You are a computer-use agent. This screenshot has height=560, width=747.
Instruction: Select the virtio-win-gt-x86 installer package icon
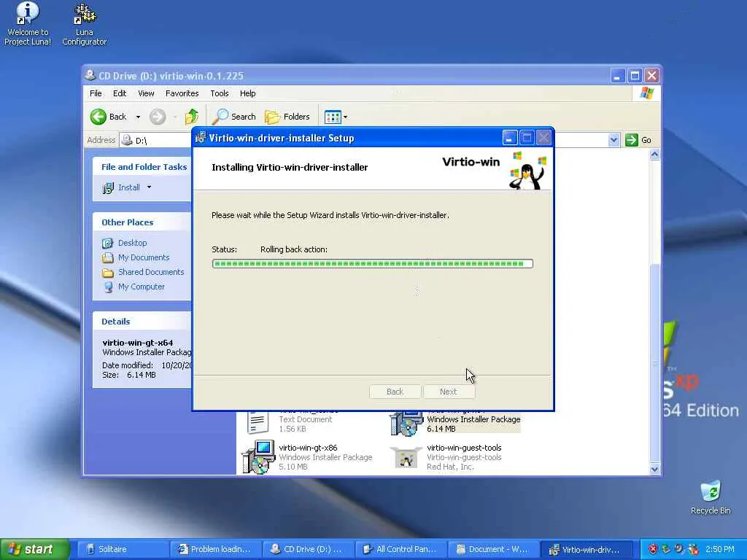(258, 456)
